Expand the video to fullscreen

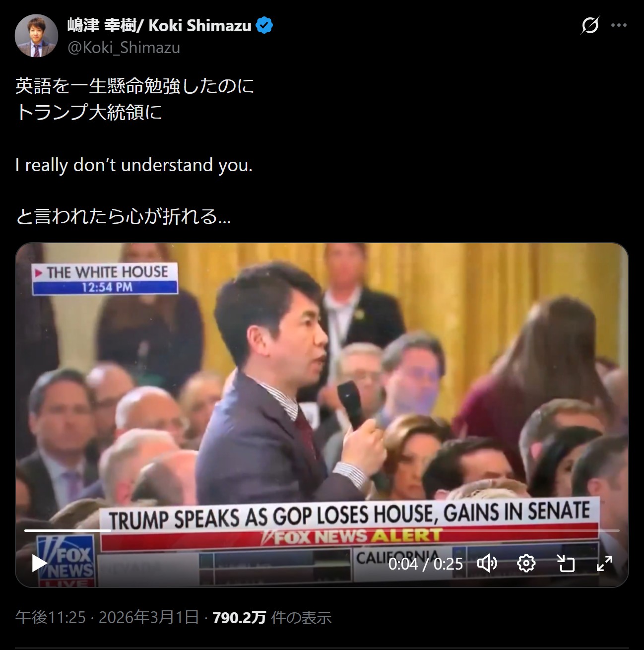604,563
